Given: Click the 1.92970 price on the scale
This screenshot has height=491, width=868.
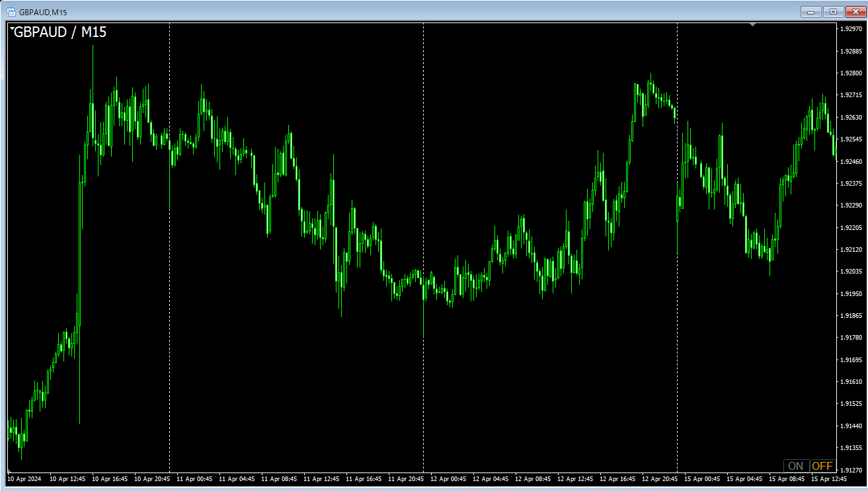Looking at the screenshot, I should coord(851,29).
